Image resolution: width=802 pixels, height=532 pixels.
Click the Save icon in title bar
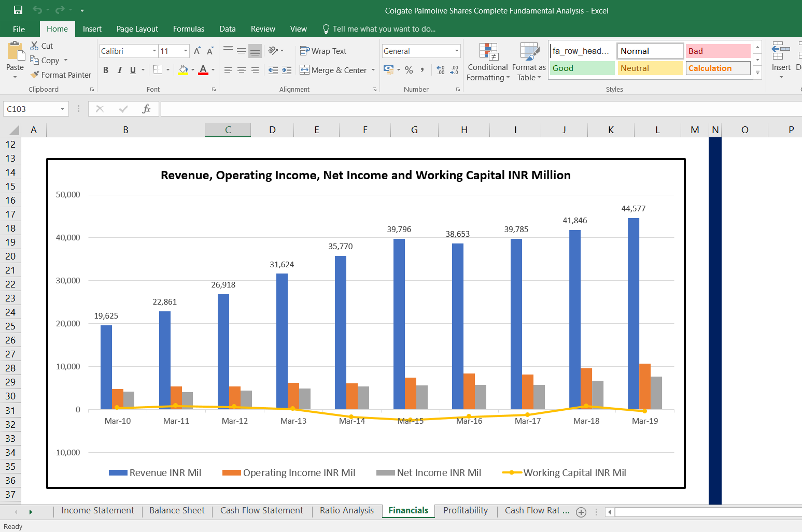(x=18, y=10)
